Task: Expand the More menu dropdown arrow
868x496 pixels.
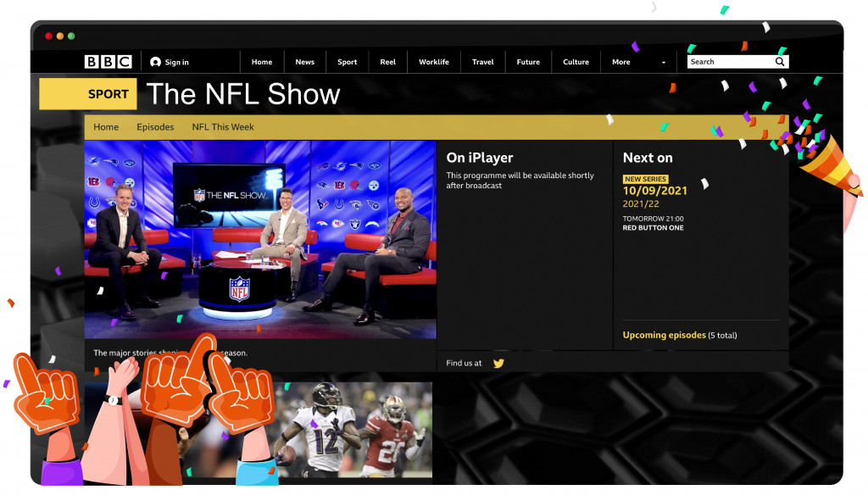Action: click(x=664, y=63)
